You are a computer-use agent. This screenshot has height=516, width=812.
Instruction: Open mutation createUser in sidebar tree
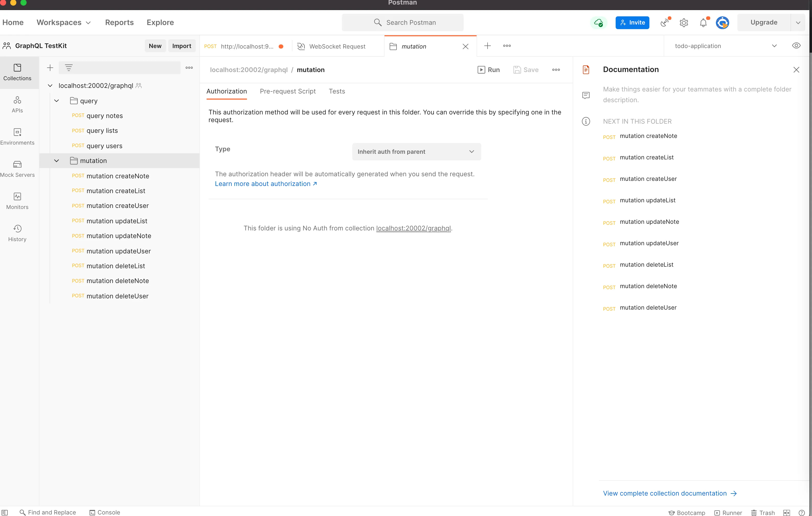119,205
